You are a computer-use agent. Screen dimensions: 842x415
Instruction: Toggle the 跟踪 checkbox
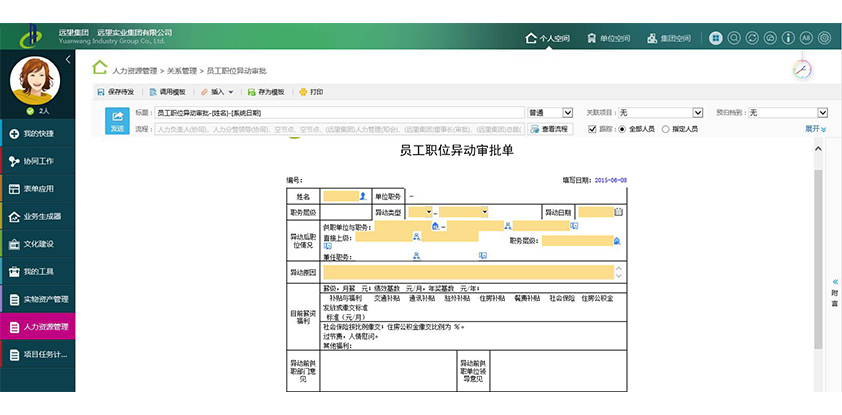pyautogui.click(x=592, y=129)
